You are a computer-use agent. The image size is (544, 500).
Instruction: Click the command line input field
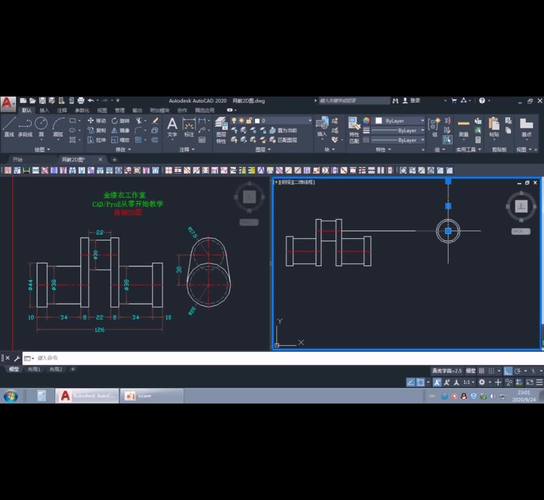click(283, 358)
